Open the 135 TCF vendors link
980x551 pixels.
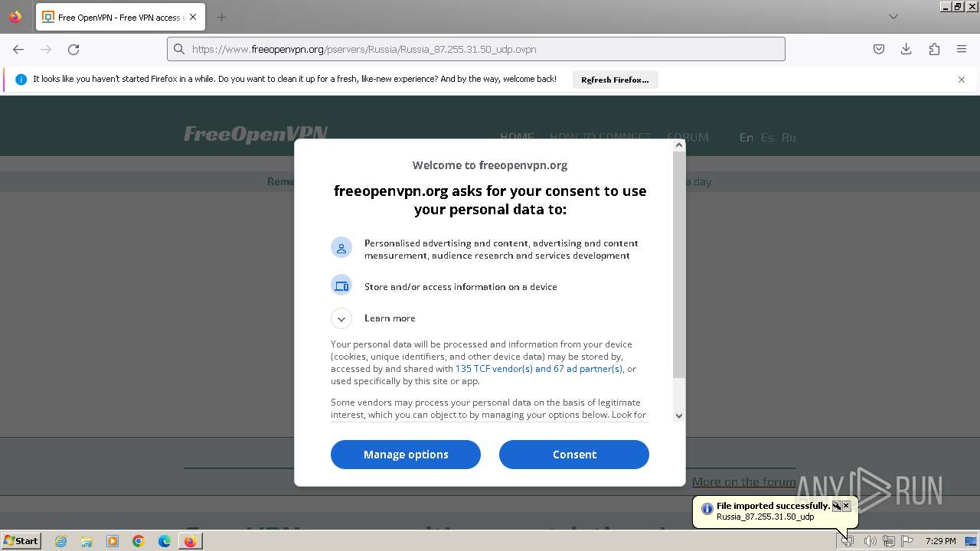pyautogui.click(x=539, y=369)
